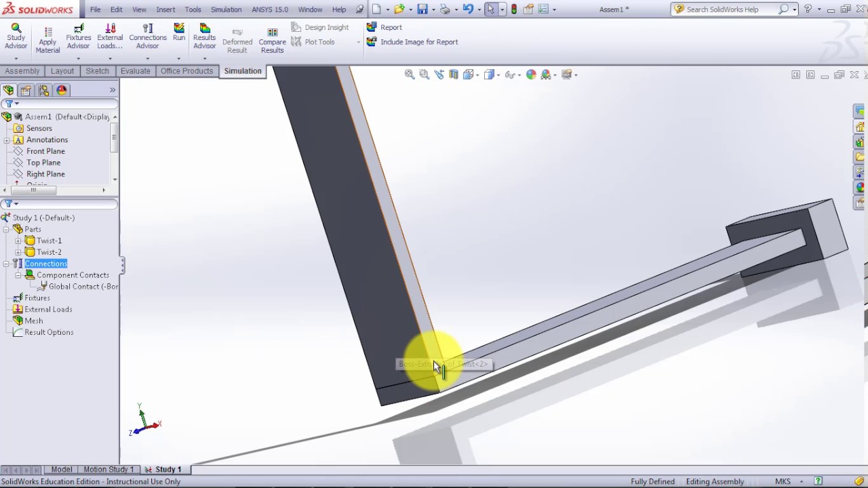Screen dimensions: 868x488
Task: Open the Results Advisor
Action: (204, 37)
